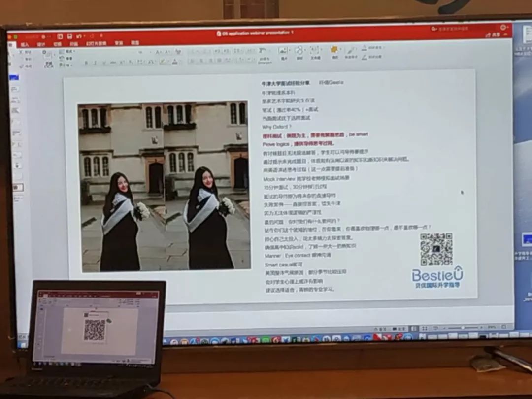Click the Quick Styles icon in ribbon
532x399 pixels.
pos(351,51)
